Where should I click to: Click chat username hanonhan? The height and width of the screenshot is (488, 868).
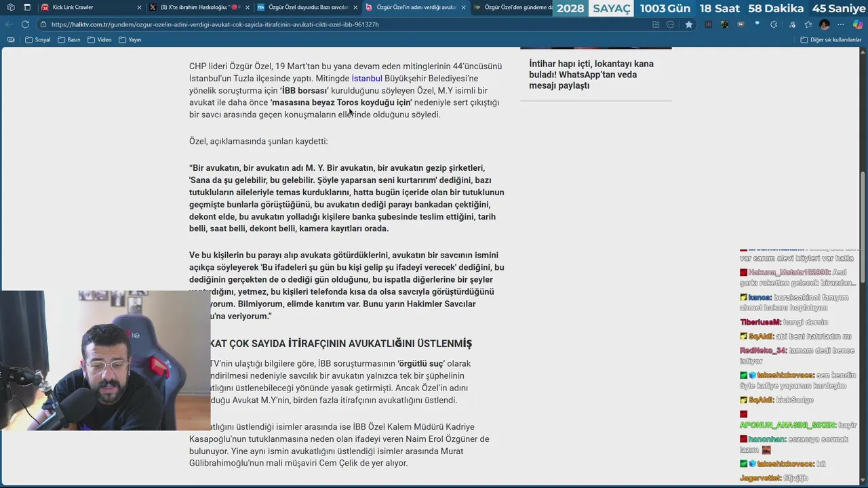(768, 439)
